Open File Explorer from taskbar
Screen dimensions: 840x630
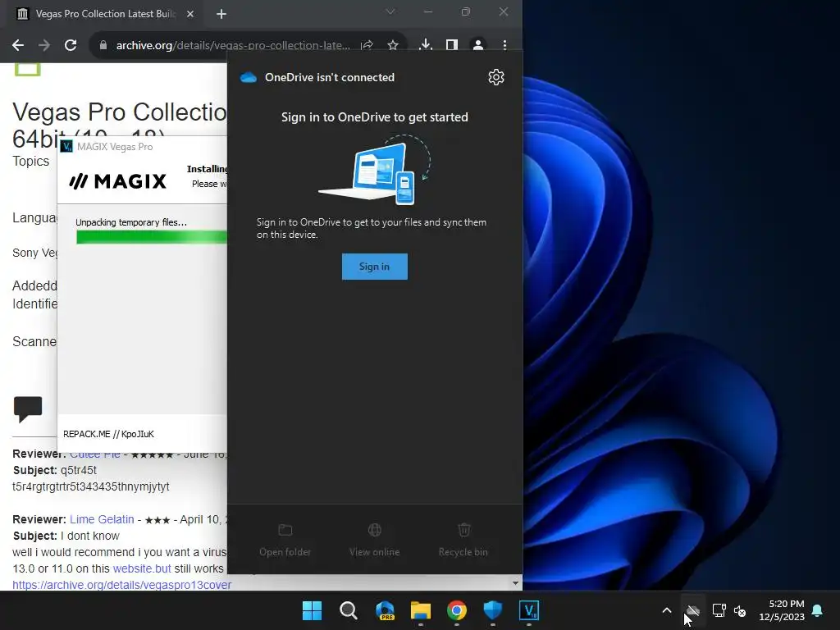421,610
